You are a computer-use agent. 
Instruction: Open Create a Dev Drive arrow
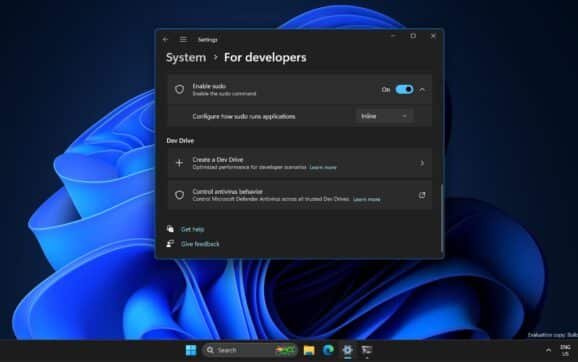[422, 163]
